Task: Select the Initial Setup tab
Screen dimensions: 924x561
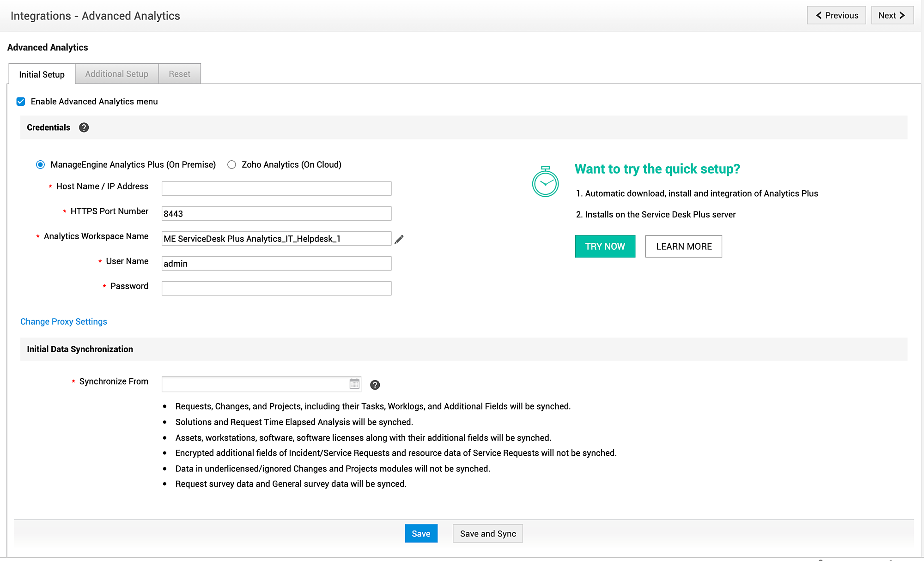Action: [x=42, y=74]
